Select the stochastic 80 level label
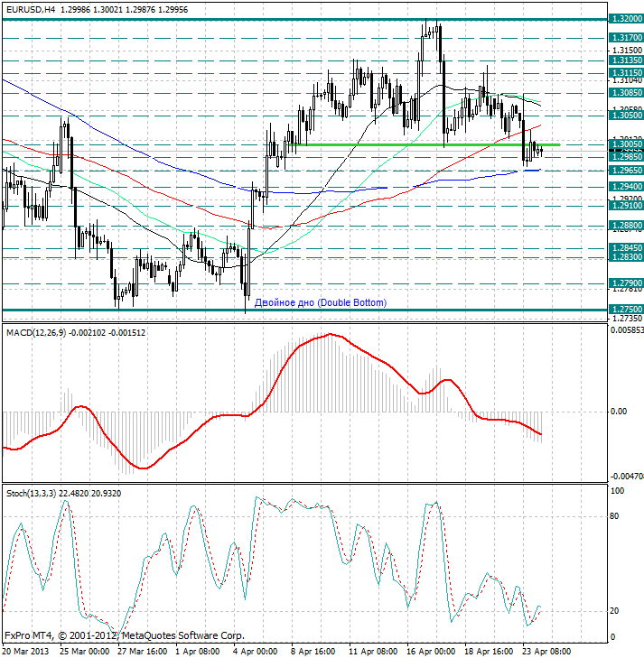644x658 pixels. (x=614, y=516)
